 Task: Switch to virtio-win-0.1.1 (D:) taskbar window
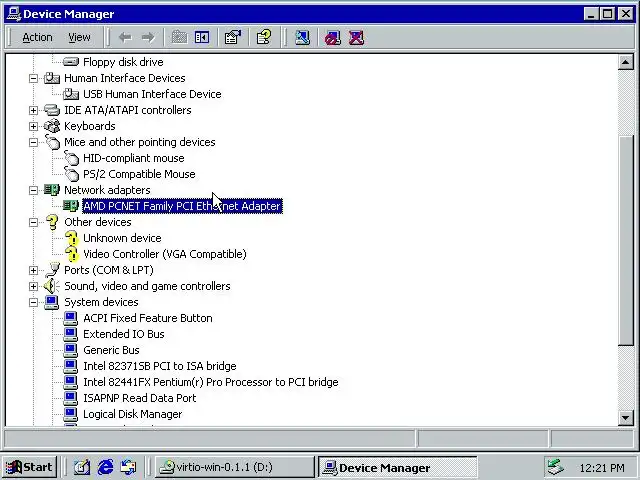pyautogui.click(x=235, y=467)
